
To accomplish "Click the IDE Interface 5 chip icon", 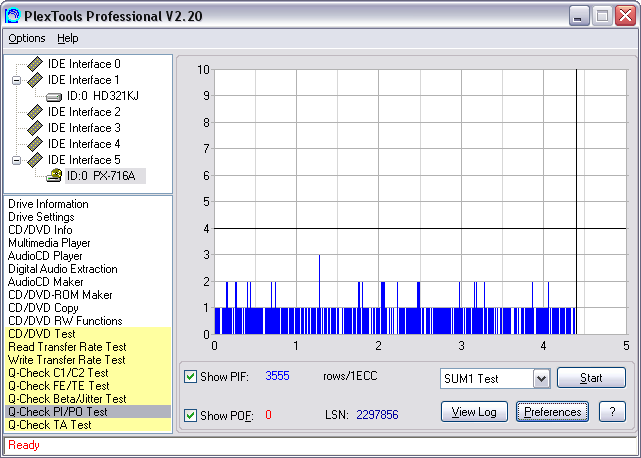I will coord(35,159).
